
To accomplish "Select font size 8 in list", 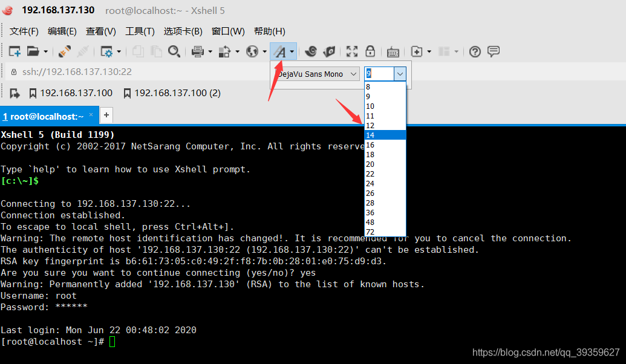I will tap(385, 86).
